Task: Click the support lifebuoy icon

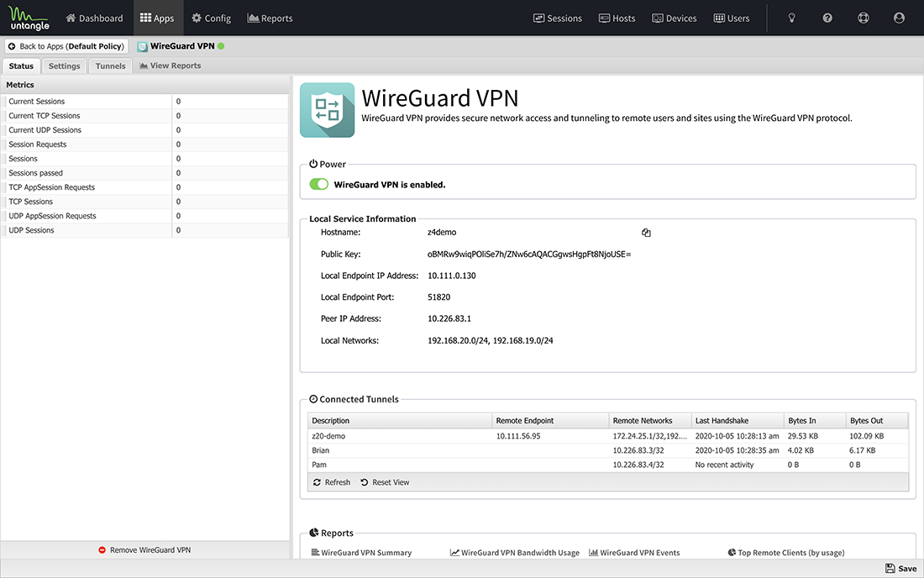Action: tap(864, 18)
